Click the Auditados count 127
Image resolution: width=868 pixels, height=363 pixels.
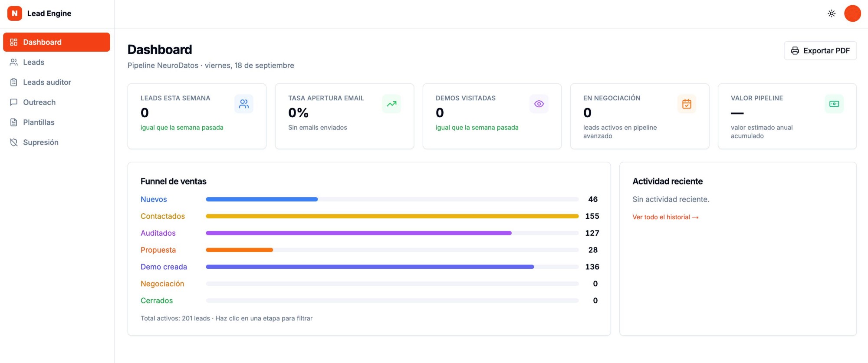coord(592,233)
